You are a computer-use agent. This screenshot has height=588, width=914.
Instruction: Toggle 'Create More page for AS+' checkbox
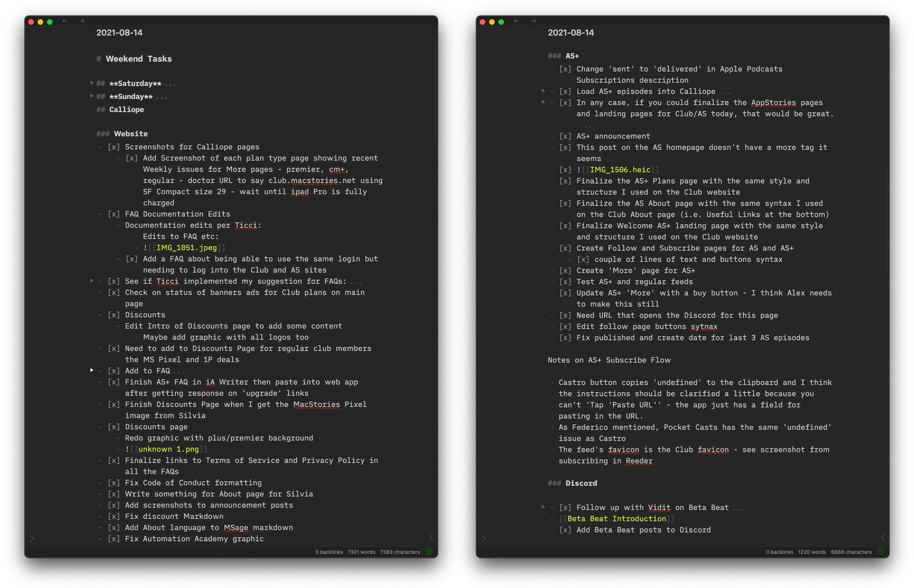565,270
